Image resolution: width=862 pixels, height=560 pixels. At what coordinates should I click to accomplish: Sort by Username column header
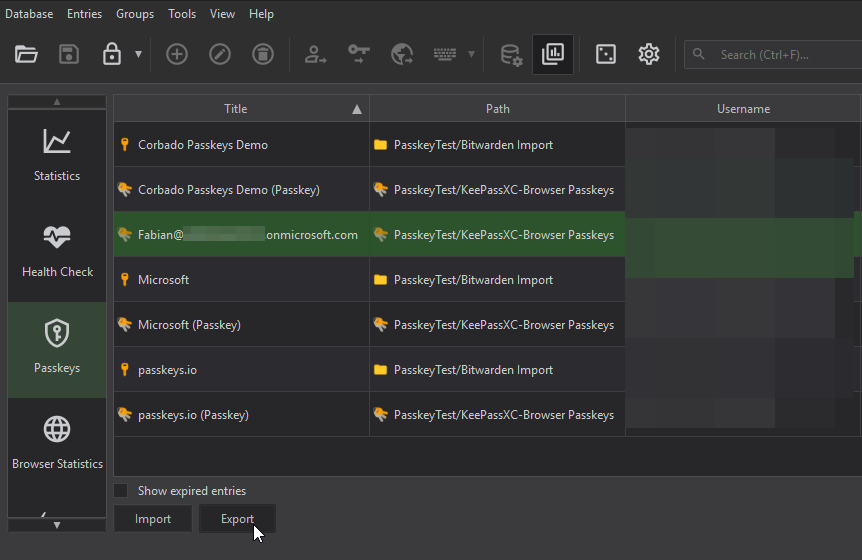743,109
